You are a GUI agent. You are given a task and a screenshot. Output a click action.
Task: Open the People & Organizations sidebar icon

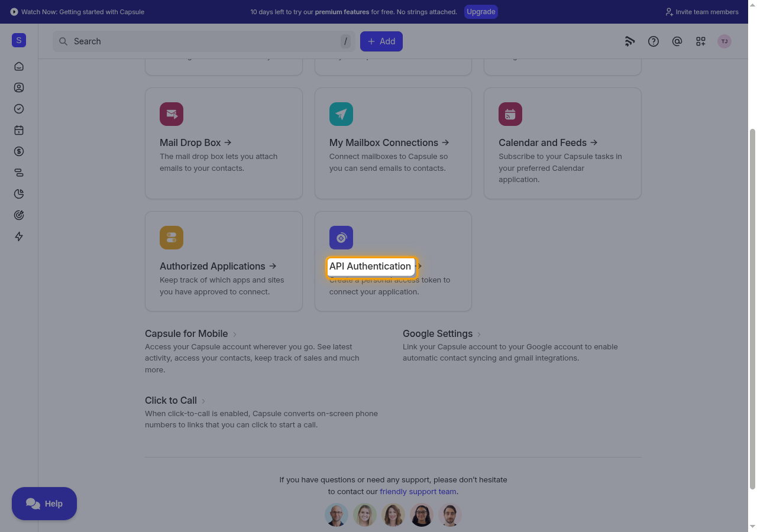pyautogui.click(x=19, y=87)
